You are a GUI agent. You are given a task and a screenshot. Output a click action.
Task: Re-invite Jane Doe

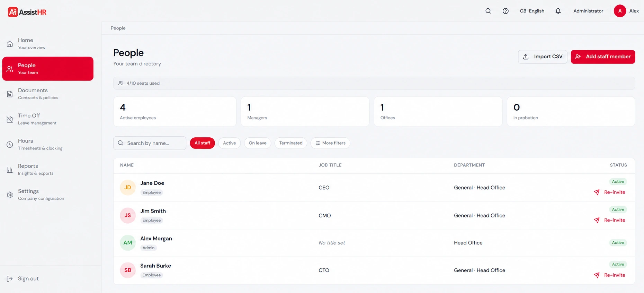tap(610, 192)
